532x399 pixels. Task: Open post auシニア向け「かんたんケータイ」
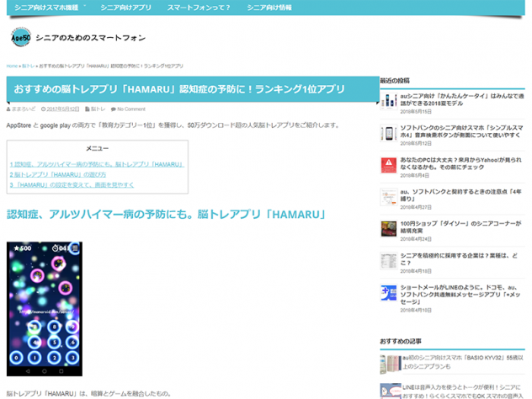(x=462, y=99)
